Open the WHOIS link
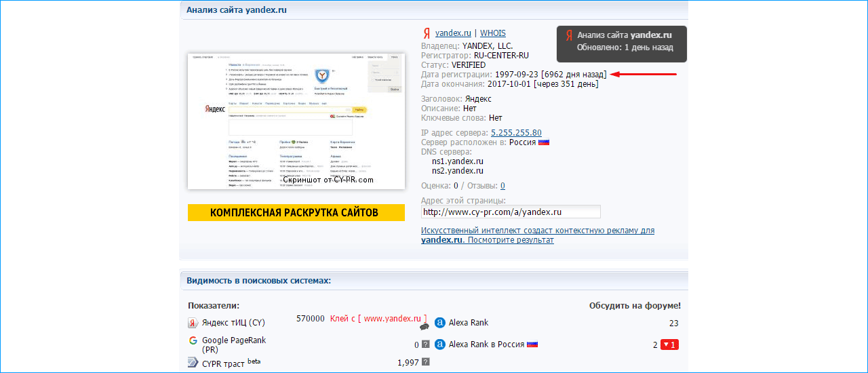The height and width of the screenshot is (373, 868). (x=492, y=33)
